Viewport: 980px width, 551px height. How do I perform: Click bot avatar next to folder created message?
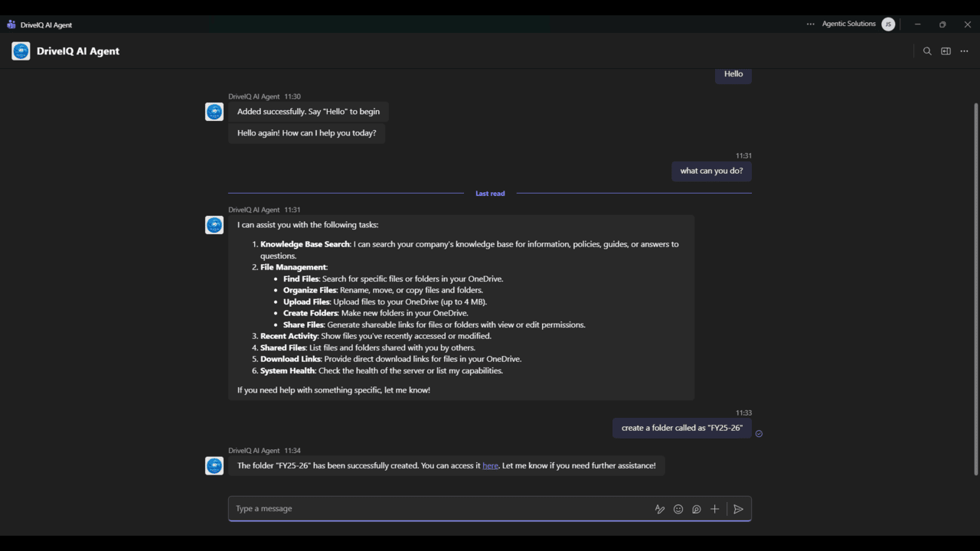tap(214, 465)
